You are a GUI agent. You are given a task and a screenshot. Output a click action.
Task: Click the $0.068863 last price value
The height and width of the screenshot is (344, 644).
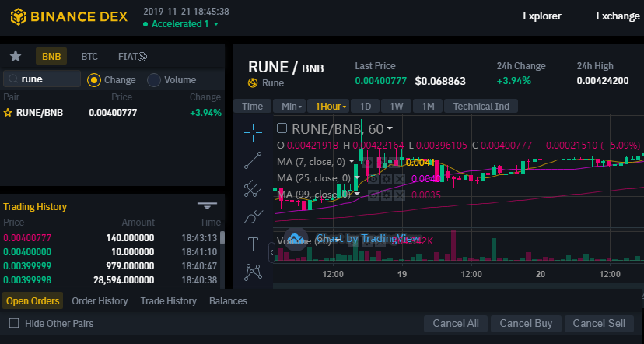pyautogui.click(x=440, y=81)
